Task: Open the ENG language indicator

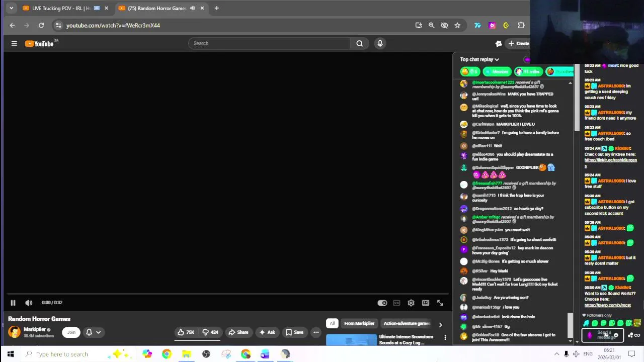Action: pos(588,354)
